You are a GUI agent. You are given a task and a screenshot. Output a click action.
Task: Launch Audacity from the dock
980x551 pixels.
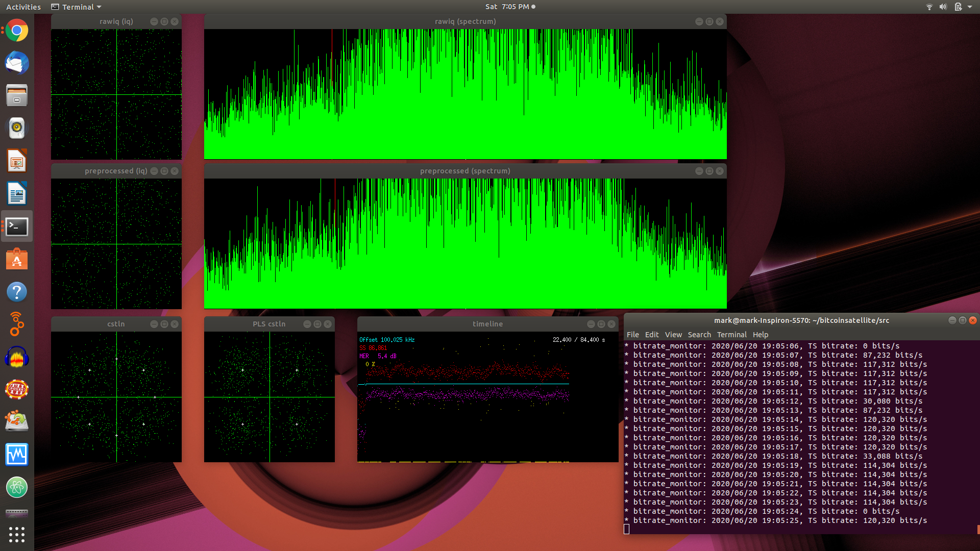[17, 357]
